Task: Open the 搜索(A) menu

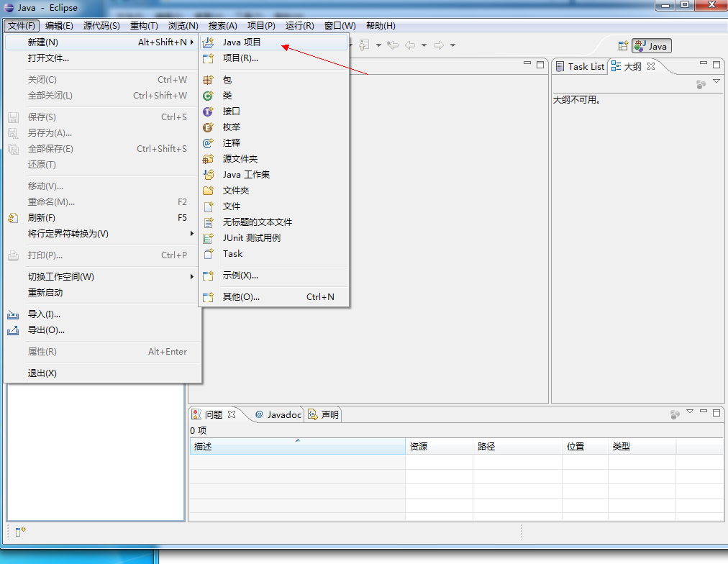Action: tap(222, 25)
